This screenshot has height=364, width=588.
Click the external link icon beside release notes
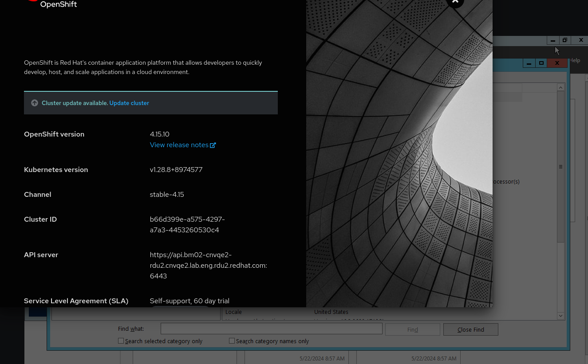click(x=213, y=145)
